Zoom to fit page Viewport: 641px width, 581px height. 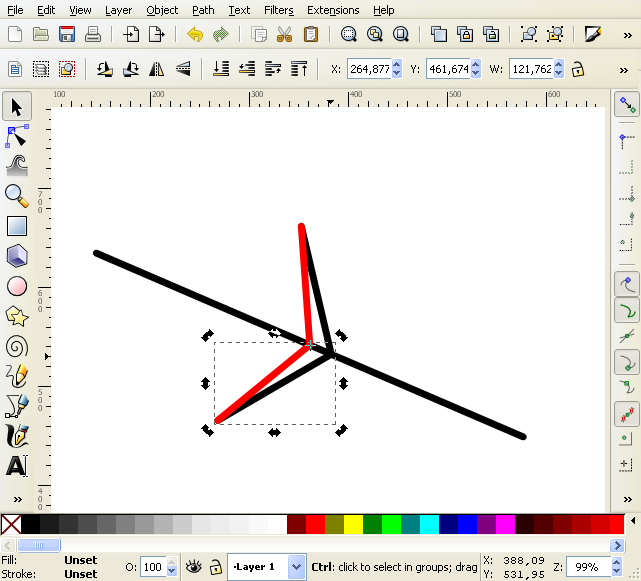[x=401, y=34]
